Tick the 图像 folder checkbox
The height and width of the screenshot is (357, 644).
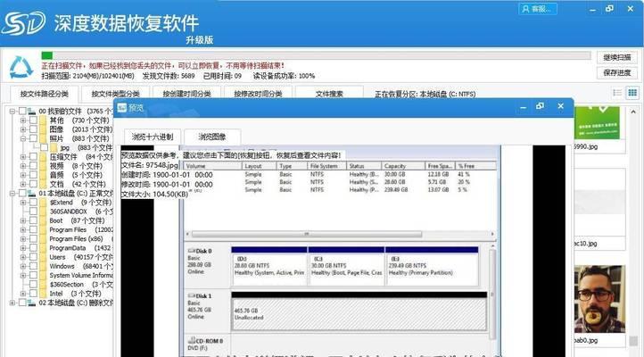coord(33,129)
